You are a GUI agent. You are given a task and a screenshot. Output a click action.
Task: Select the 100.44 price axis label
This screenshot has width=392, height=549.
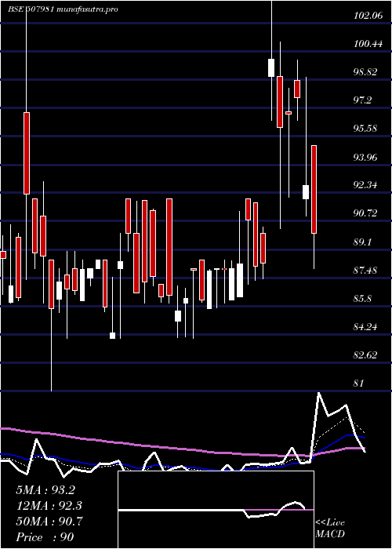pos(368,44)
